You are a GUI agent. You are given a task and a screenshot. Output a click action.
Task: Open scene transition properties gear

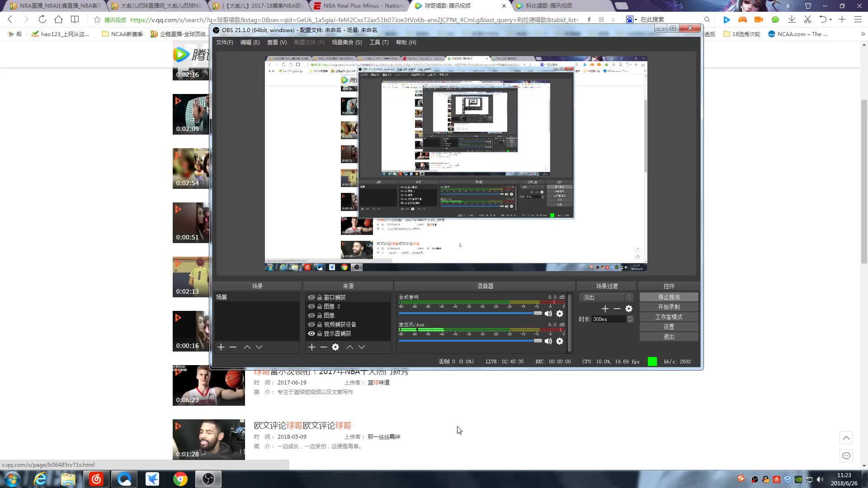point(629,309)
